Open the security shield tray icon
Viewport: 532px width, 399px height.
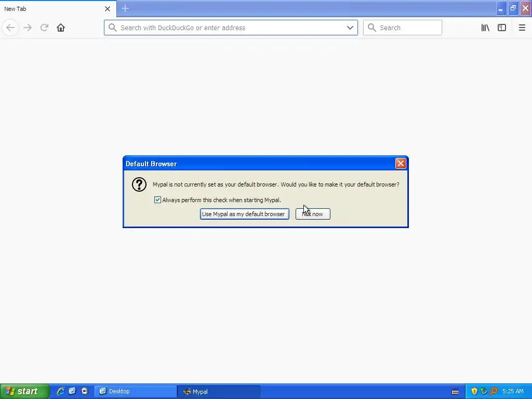[474, 391]
